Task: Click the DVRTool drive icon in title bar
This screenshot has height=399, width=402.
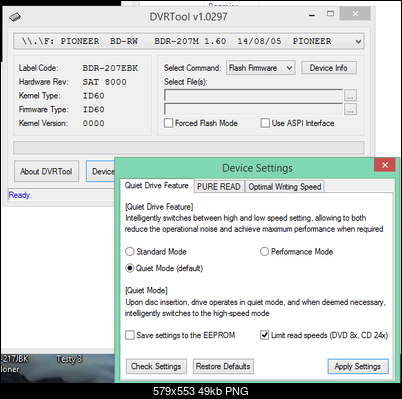Action: click(x=15, y=17)
